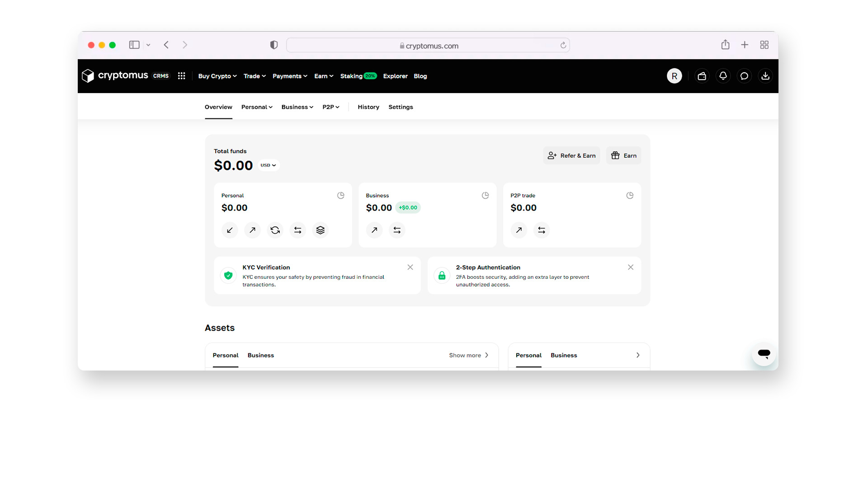Image resolution: width=868 pixels, height=488 pixels.
Task: Click the Personal wallet convert icon
Action: point(275,230)
